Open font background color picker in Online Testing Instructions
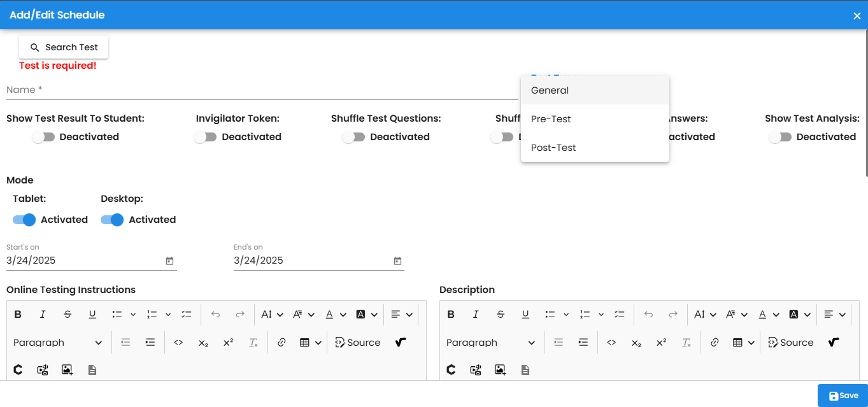This screenshot has height=407, width=868. (367, 315)
